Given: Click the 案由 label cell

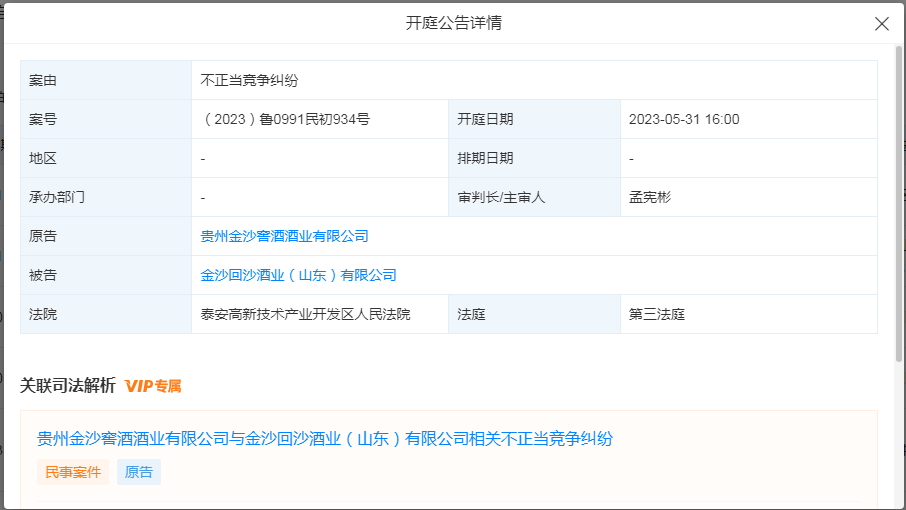Looking at the screenshot, I should (x=106, y=80).
